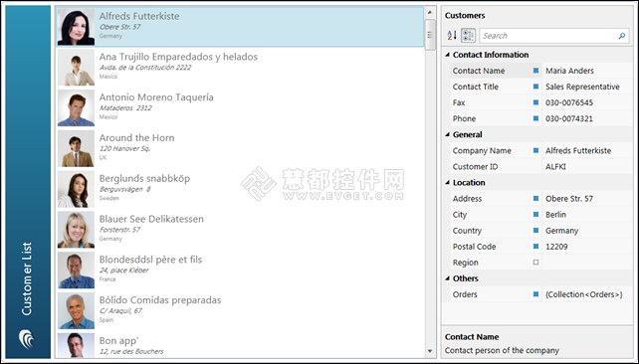
Task: Select the Around the Horn customer
Action: tap(240, 148)
